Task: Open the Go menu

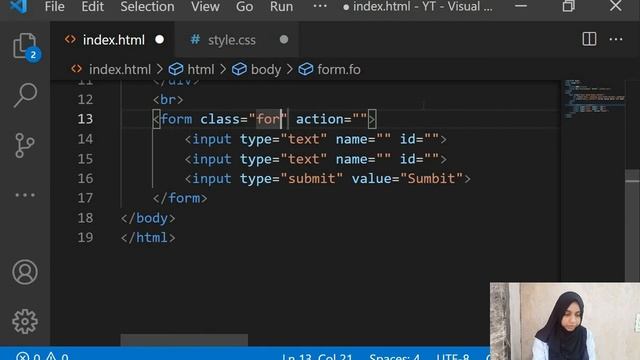Action: click(244, 7)
